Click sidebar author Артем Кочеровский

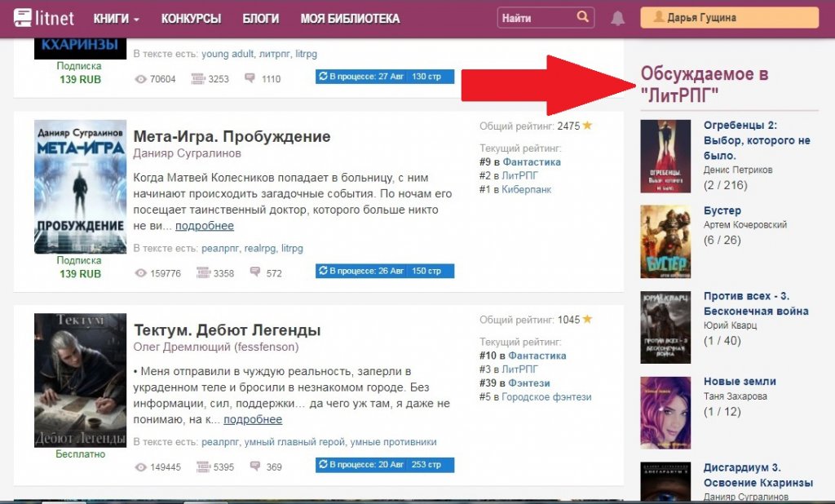745,225
